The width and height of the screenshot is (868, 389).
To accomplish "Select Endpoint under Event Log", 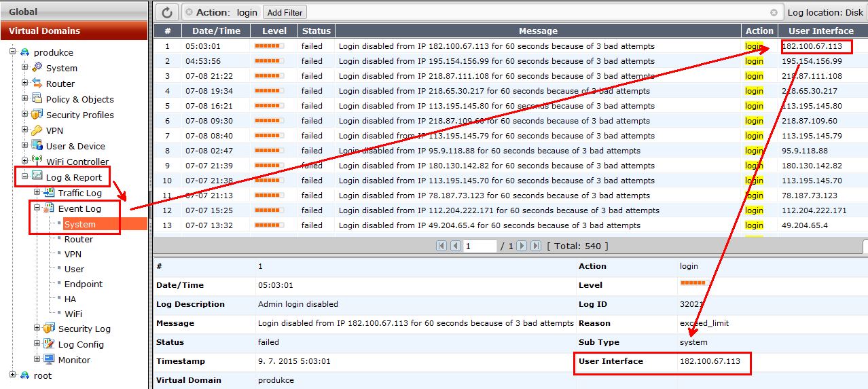I will (84, 284).
